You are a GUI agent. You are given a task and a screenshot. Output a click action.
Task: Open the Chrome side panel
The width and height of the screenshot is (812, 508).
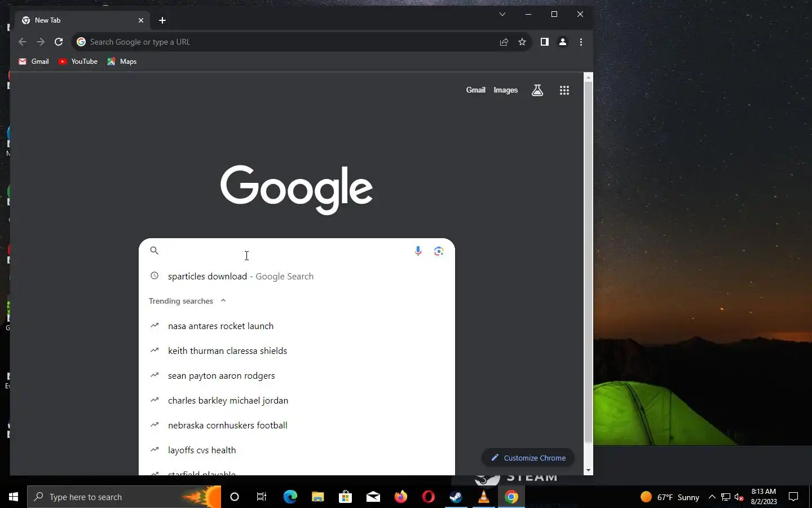click(x=544, y=42)
